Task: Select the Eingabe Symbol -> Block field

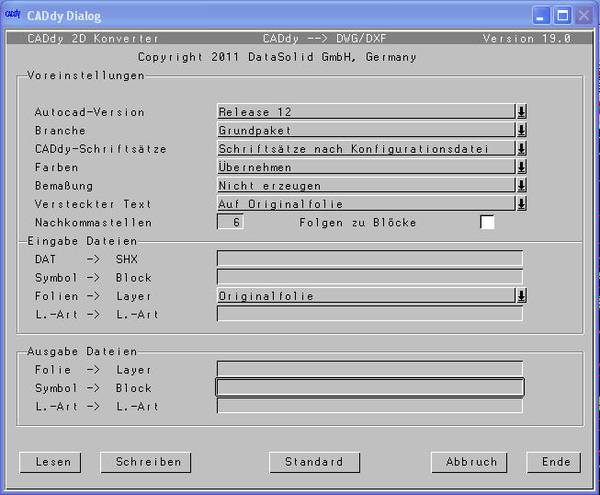Action: coord(369,277)
